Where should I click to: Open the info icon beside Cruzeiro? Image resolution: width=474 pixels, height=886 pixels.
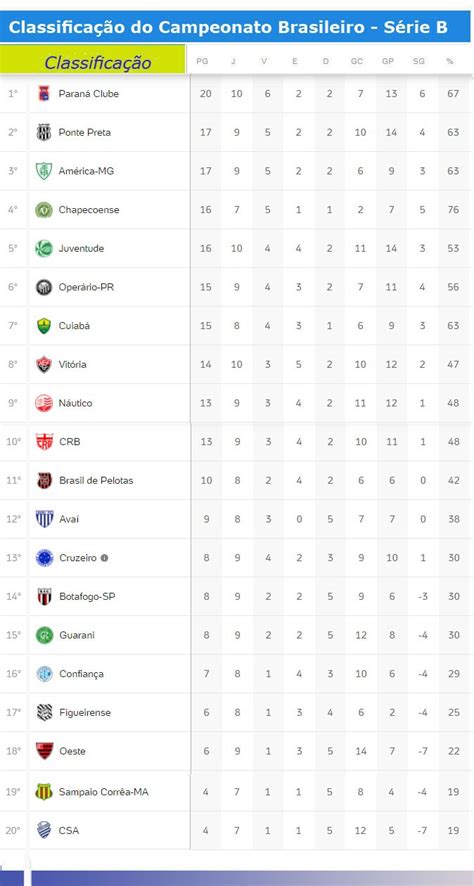(x=104, y=558)
